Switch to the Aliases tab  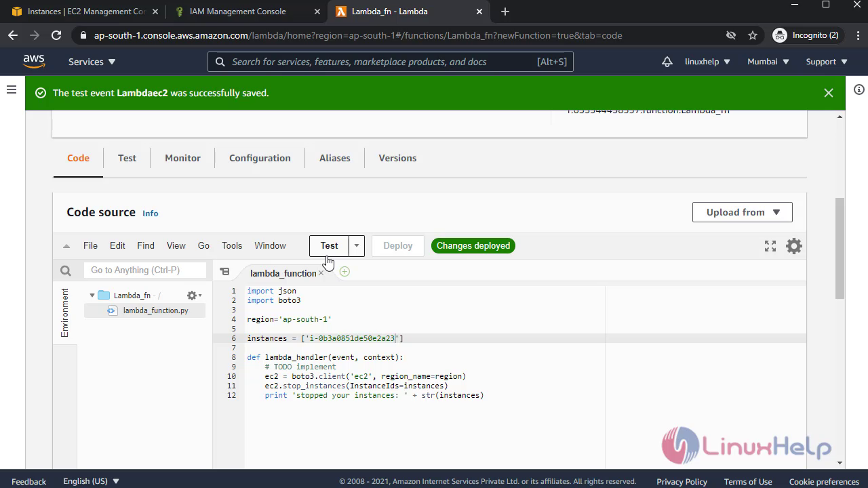[335, 158]
